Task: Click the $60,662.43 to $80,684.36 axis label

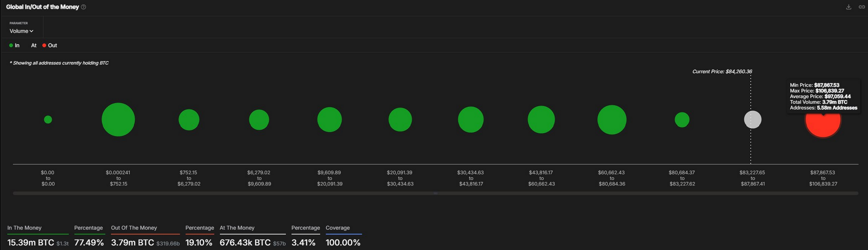Action: tap(611, 178)
